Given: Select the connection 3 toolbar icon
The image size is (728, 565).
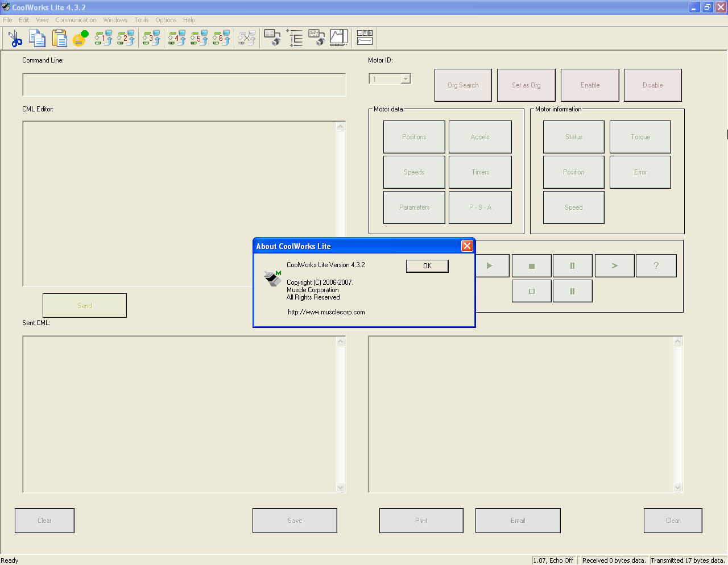Looking at the screenshot, I should [151, 38].
